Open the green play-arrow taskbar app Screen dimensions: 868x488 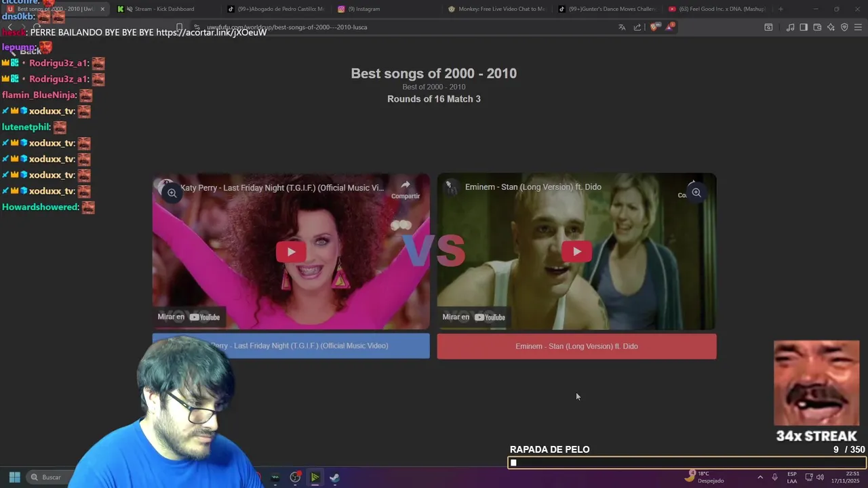point(315,477)
